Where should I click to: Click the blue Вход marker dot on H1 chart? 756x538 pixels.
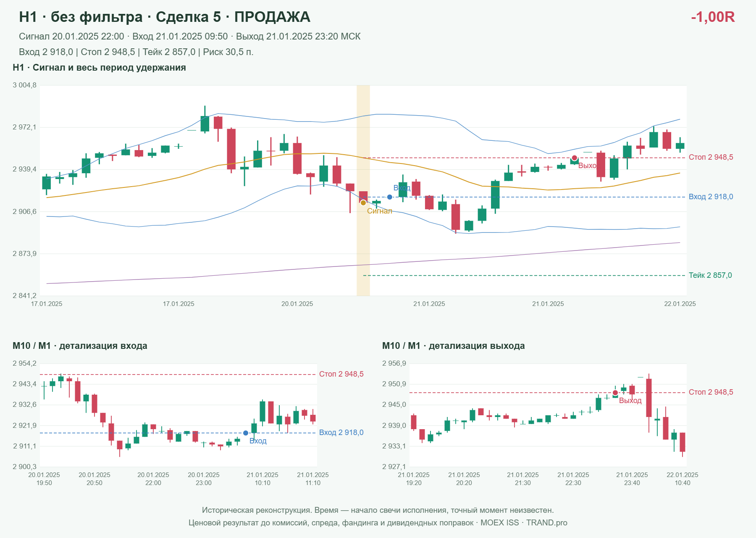tap(390, 197)
